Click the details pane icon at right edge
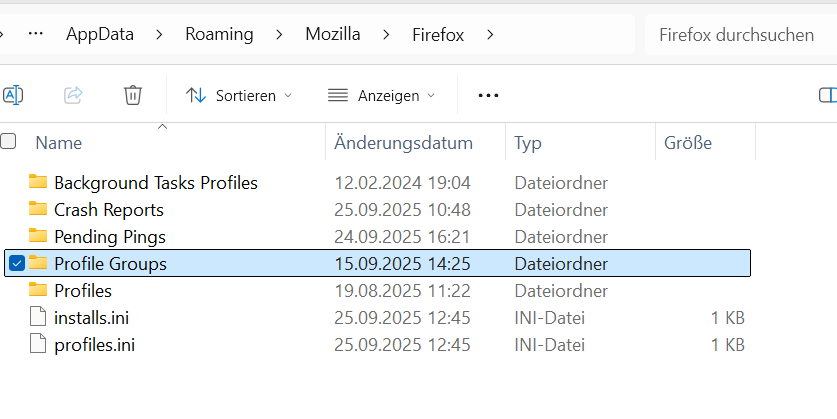This screenshot has height=419, width=837. 826,95
